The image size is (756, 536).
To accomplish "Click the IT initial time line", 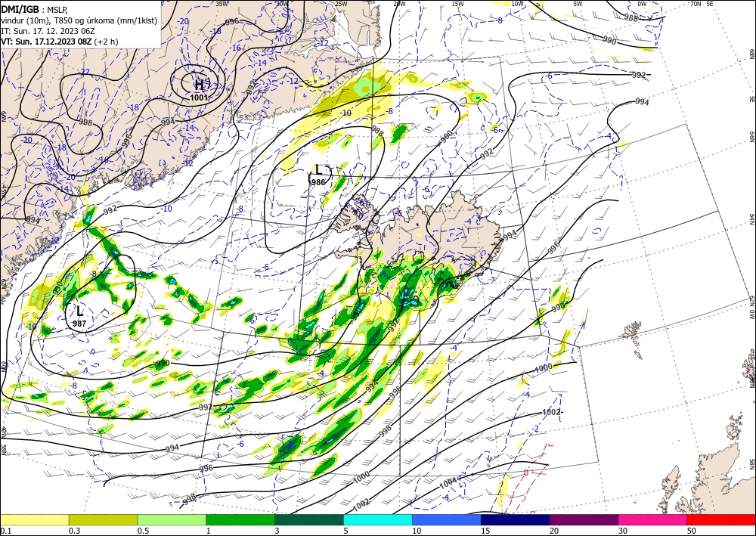I will [x=51, y=31].
